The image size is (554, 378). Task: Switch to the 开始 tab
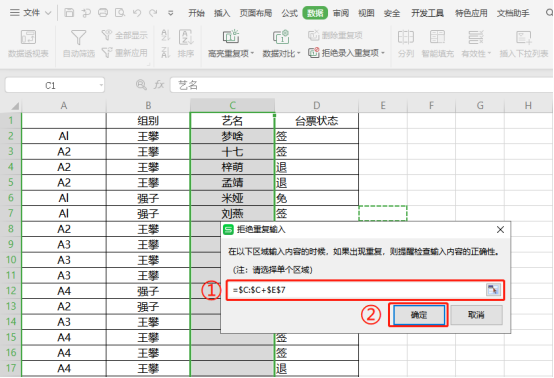[x=196, y=13]
